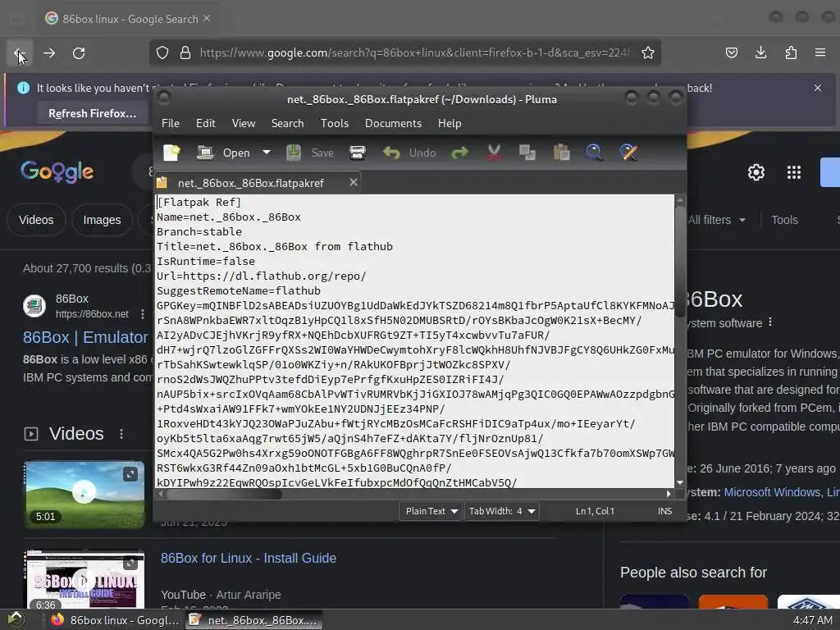This screenshot has height=630, width=840.
Task: Click the Refresh Firefox… button
Action: (92, 113)
